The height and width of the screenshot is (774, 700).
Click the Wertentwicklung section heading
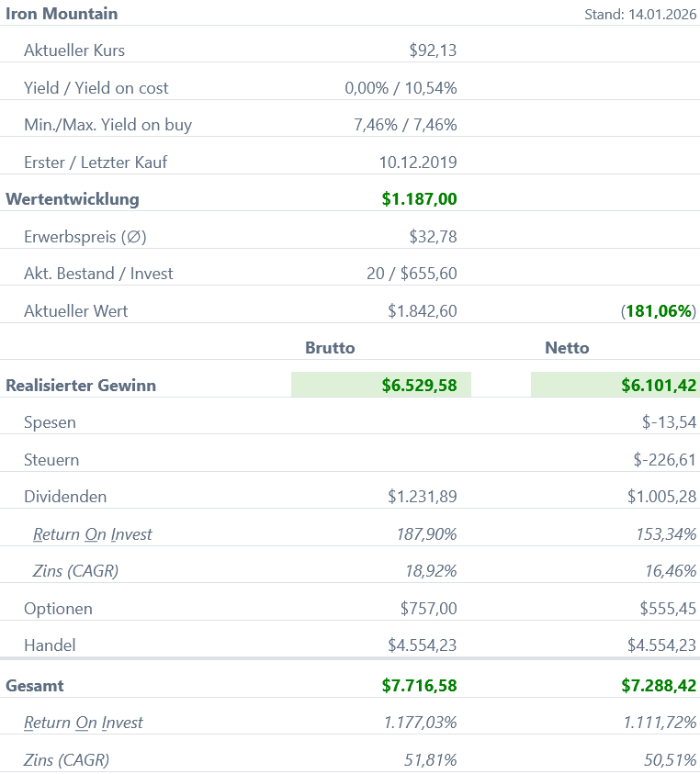pyautogui.click(x=73, y=199)
